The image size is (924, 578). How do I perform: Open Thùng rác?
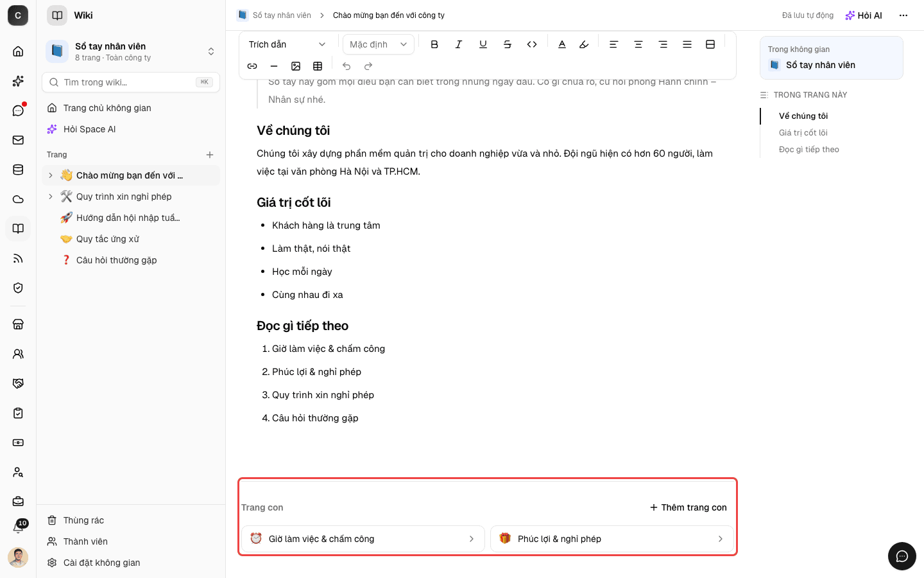click(131, 520)
